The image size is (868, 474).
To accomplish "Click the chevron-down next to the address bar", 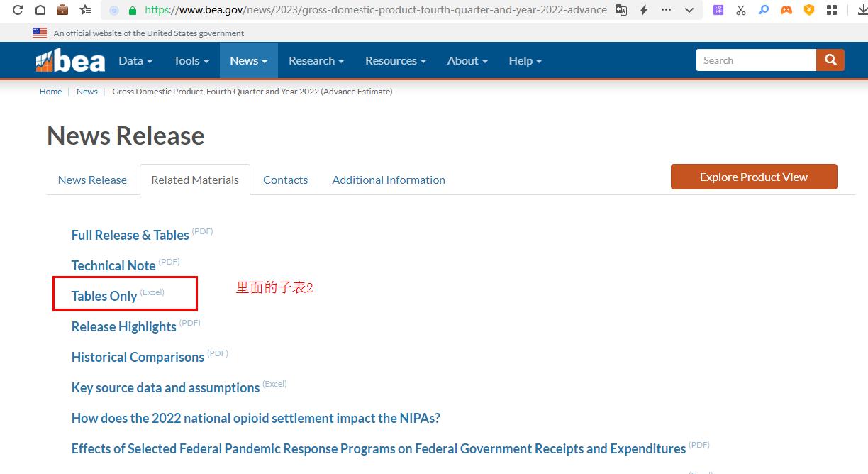I will tap(688, 10).
